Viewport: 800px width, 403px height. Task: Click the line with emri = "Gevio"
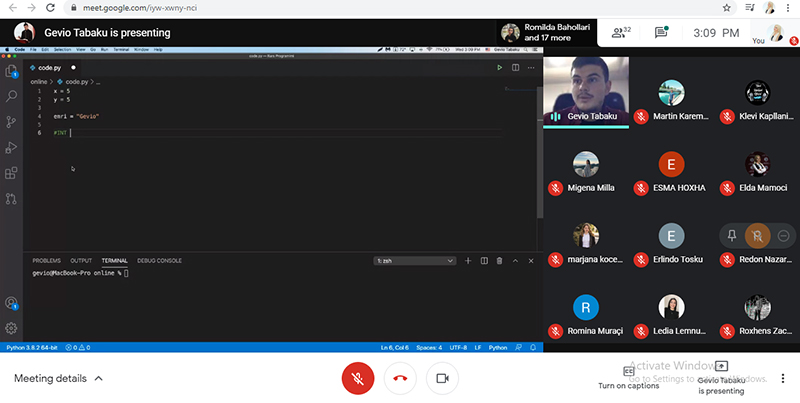coord(77,116)
